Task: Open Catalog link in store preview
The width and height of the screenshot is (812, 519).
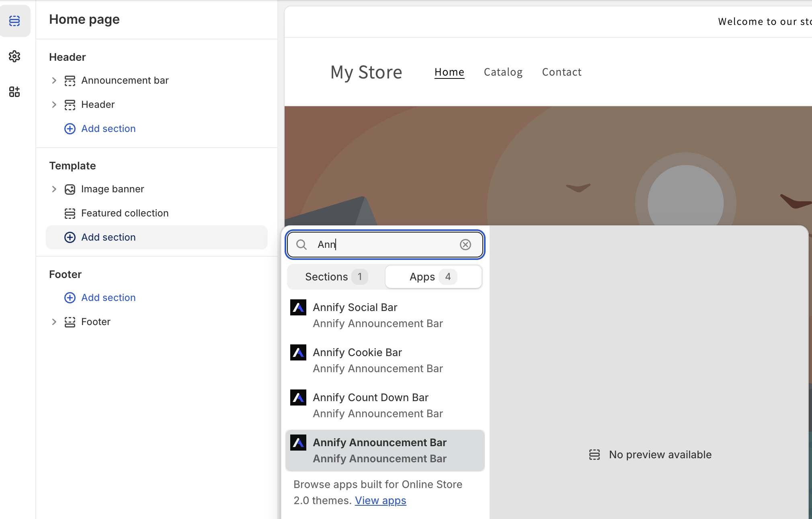Action: pyautogui.click(x=503, y=72)
